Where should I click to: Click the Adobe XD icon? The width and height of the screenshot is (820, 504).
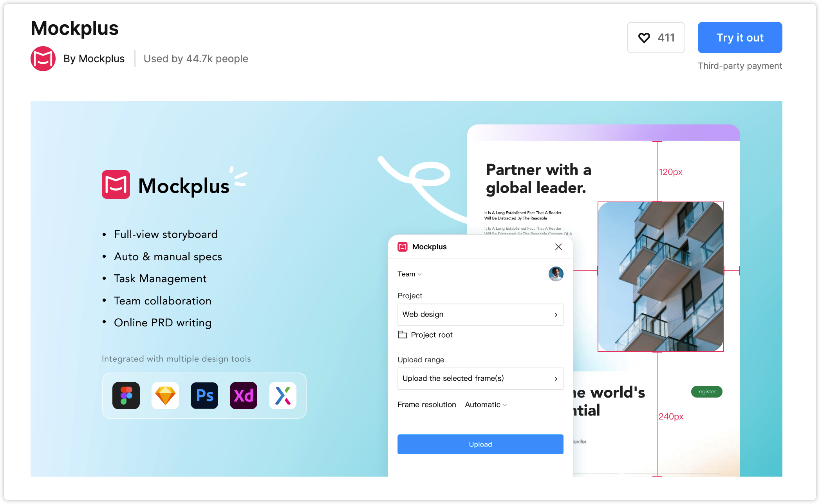click(x=244, y=396)
